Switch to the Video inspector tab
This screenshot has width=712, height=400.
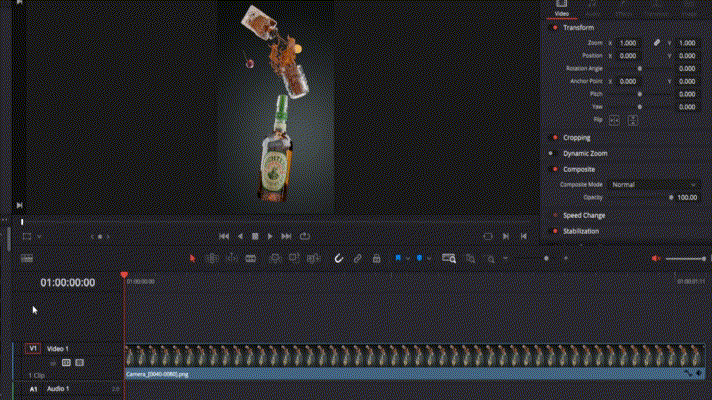562,8
